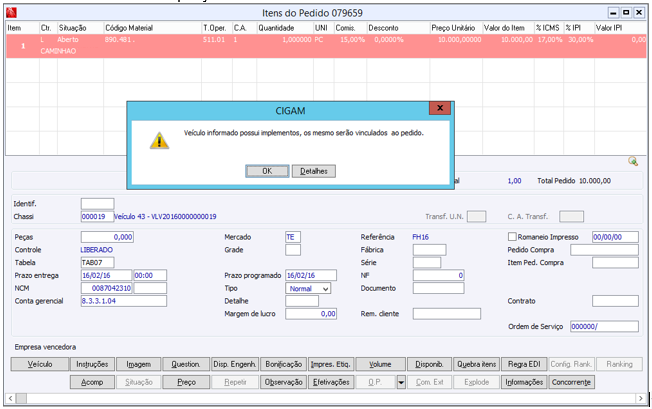Viewport: 652px width, 409px height.
Task: Click the Preço Unitário column header
Action: pos(453,28)
